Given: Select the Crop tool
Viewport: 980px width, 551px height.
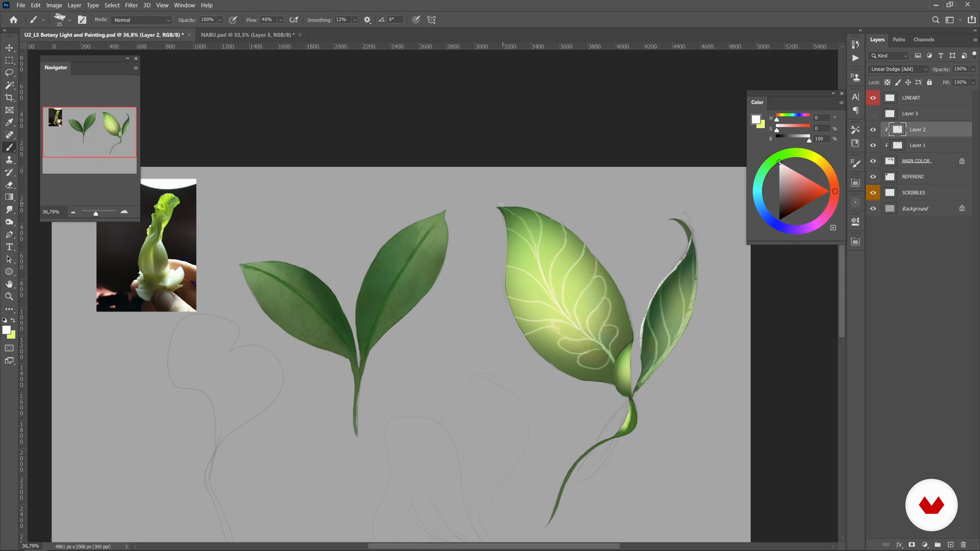Looking at the screenshot, I should pos(9,97).
